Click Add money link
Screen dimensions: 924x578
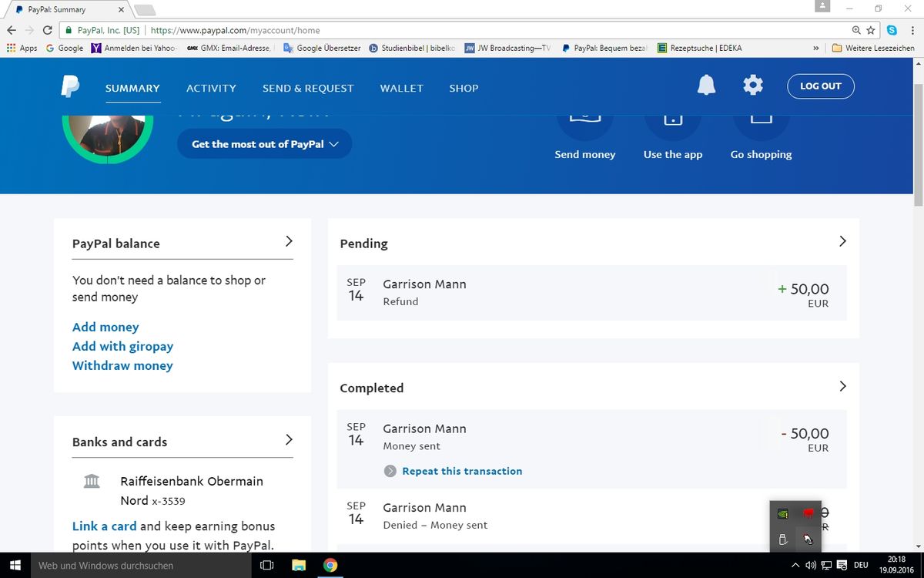(105, 328)
